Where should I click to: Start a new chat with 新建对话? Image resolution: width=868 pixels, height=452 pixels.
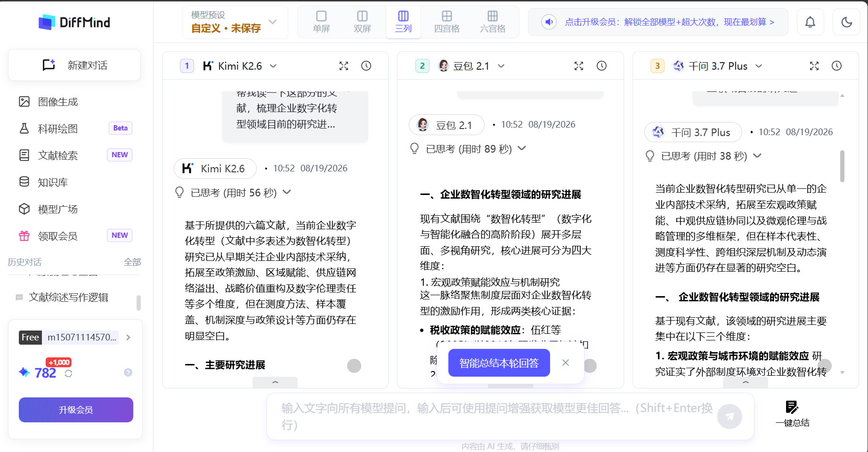click(x=74, y=65)
